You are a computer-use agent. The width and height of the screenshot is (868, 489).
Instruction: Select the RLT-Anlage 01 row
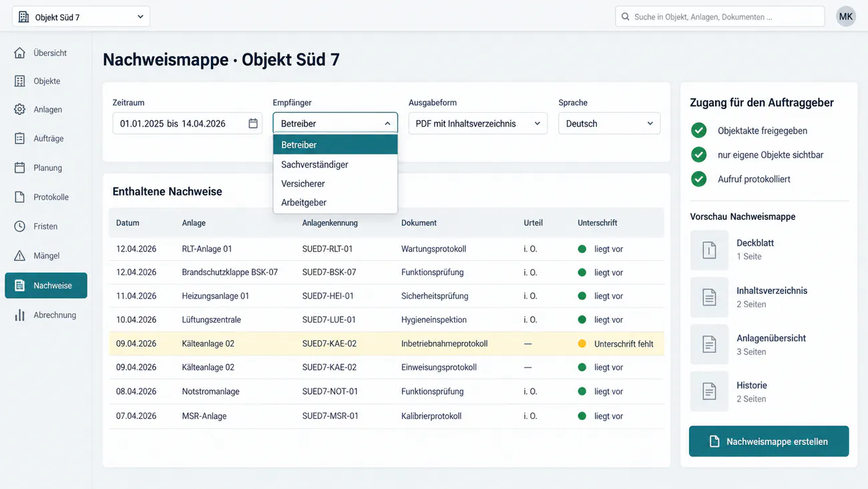coord(387,249)
